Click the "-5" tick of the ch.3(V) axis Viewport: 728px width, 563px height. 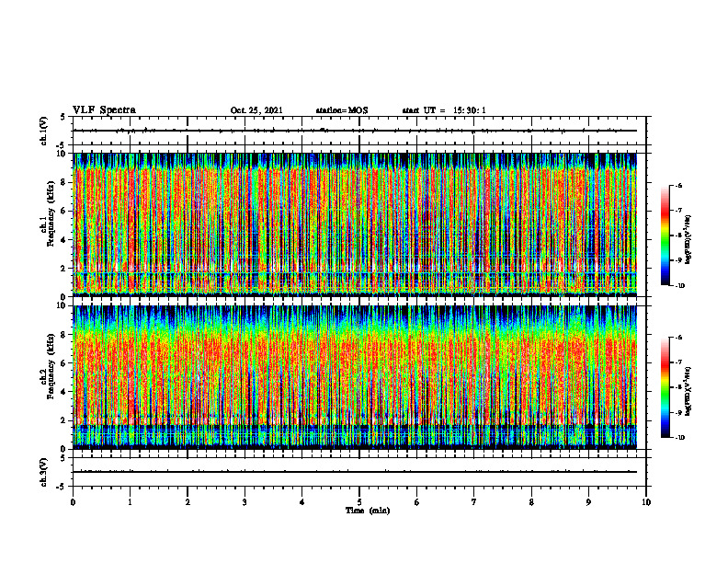(x=62, y=487)
